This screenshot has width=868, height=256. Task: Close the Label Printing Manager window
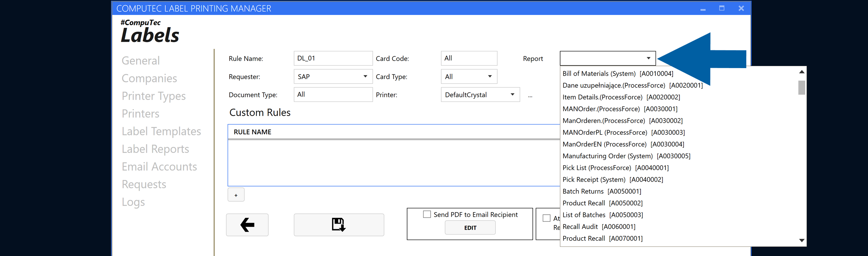pyautogui.click(x=741, y=8)
